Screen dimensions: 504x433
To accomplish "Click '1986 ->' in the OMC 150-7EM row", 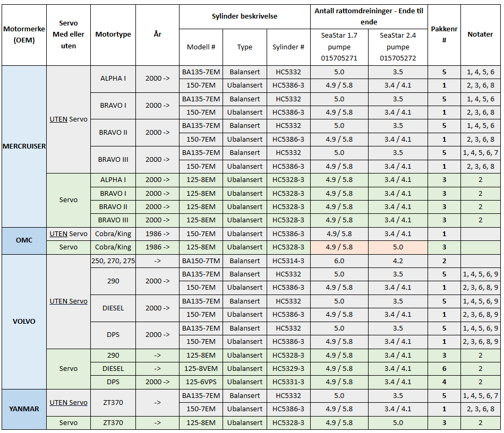I will 158,234.
